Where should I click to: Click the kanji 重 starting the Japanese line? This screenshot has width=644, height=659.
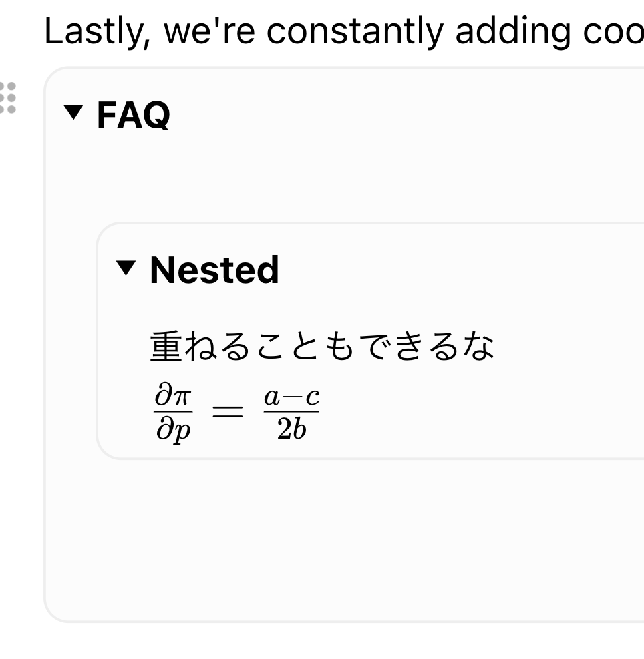click(166, 347)
